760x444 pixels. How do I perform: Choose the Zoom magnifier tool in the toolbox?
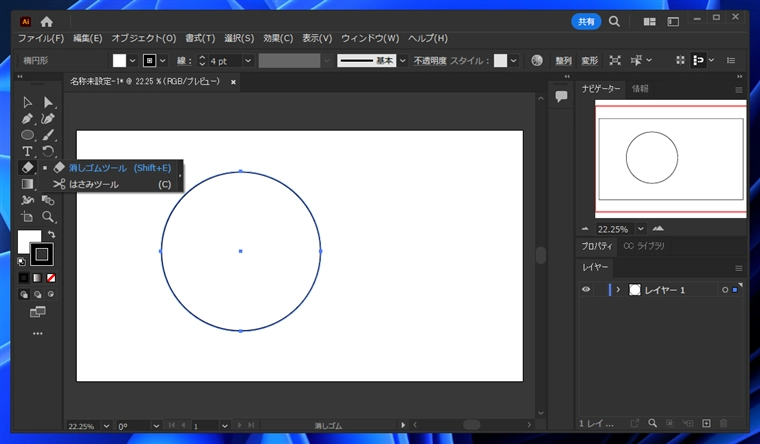pos(48,216)
